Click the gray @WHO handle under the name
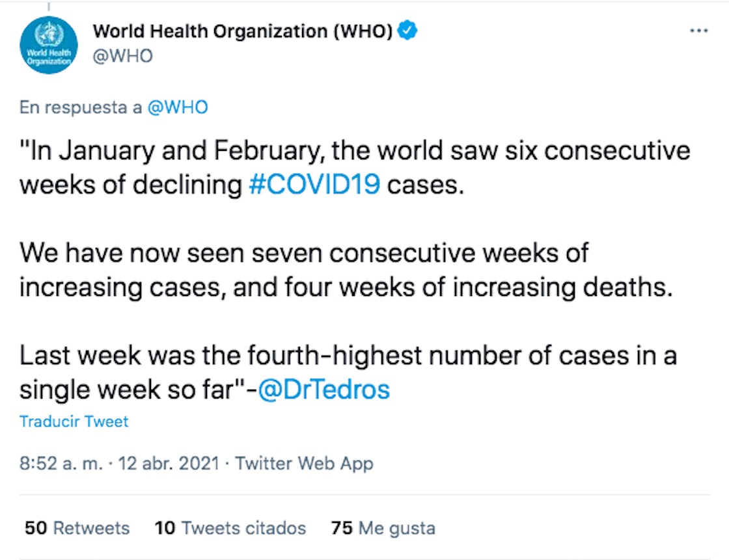729x560 pixels. (x=123, y=56)
